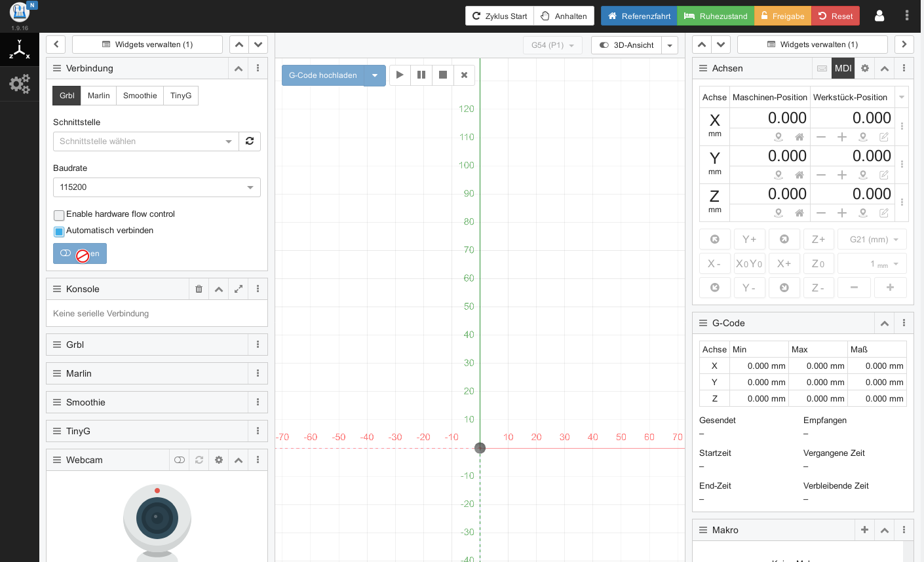The width and height of the screenshot is (924, 562).
Task: Select the TinyG controller tab
Action: click(181, 96)
